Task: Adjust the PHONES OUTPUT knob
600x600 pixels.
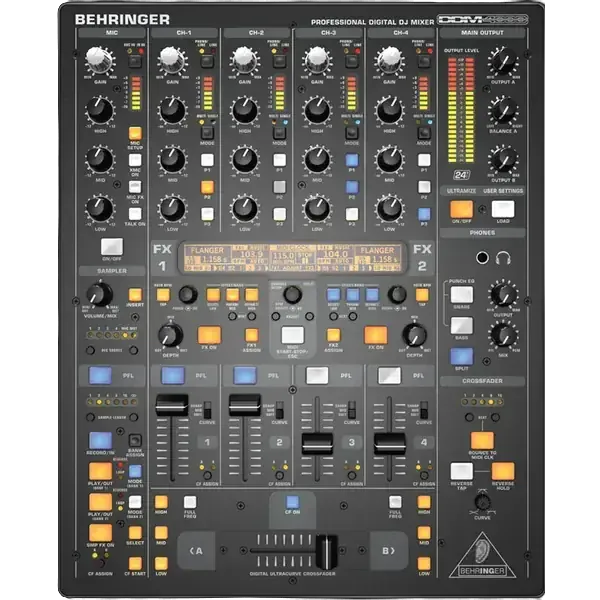Action: pyautogui.click(x=503, y=295)
